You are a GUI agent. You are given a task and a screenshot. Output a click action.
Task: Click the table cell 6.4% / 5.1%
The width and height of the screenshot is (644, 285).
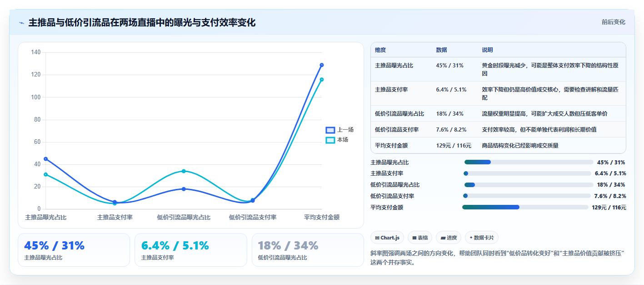point(451,90)
